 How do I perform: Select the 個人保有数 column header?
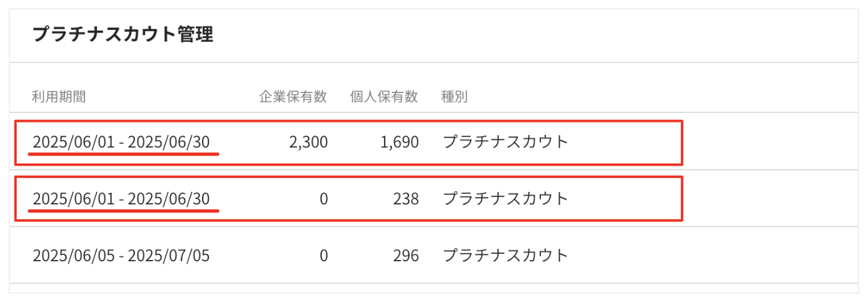pyautogui.click(x=384, y=97)
